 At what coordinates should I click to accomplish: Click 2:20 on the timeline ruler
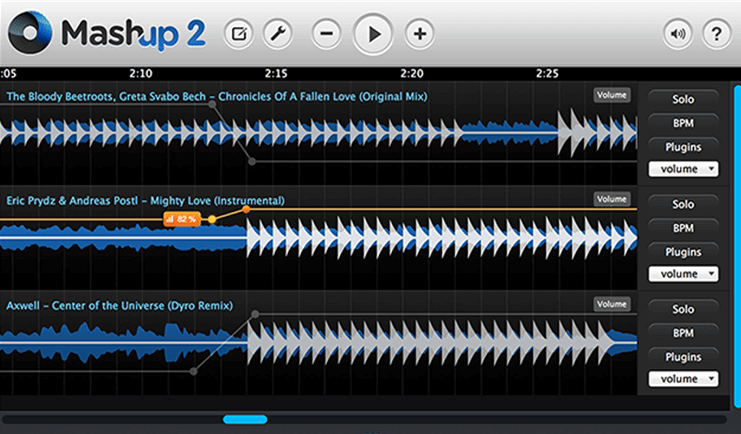[x=412, y=73]
